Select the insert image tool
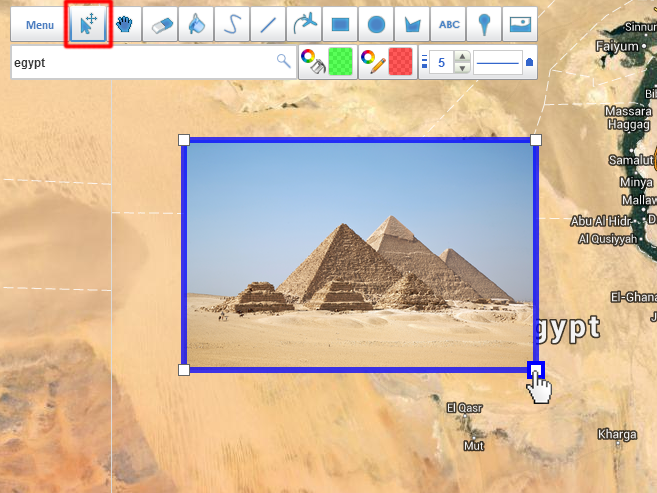 [x=520, y=24]
